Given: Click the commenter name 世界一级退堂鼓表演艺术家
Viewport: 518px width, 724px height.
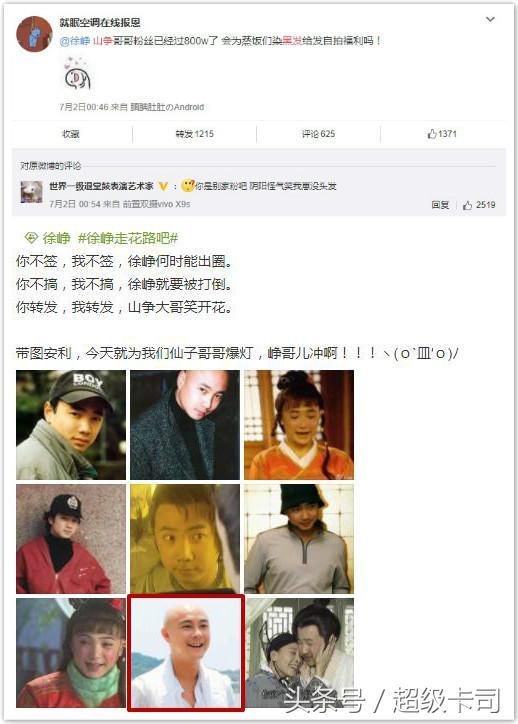Looking at the screenshot, I should pyautogui.click(x=101, y=186).
